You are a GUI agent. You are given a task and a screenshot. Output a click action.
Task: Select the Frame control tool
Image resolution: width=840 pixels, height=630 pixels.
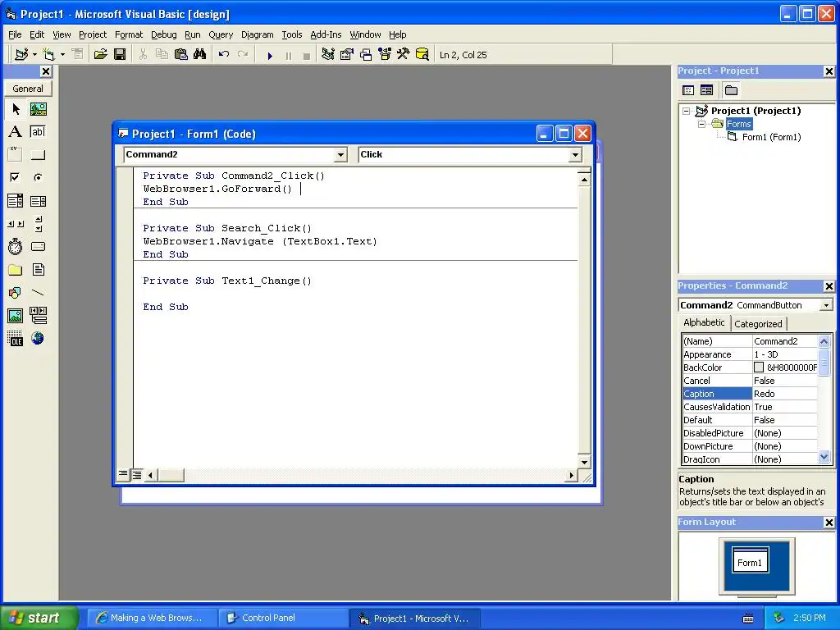16,155
